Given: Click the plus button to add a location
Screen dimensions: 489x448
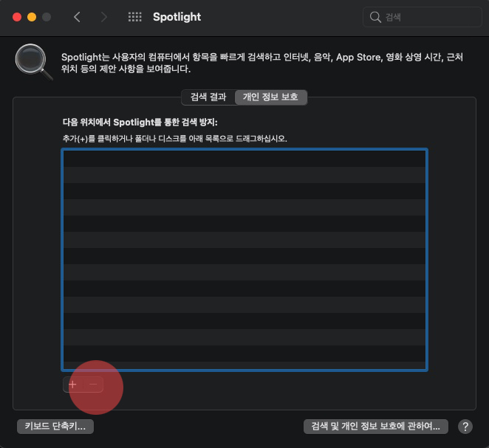Looking at the screenshot, I should (72, 385).
